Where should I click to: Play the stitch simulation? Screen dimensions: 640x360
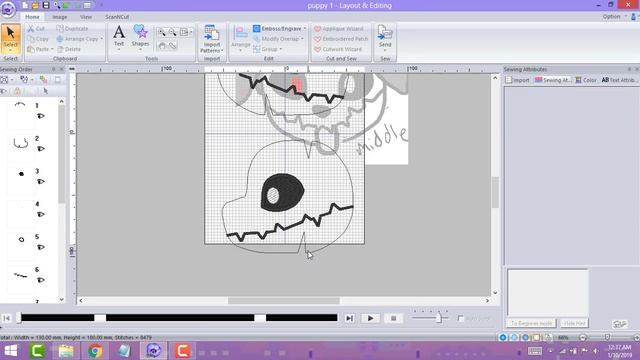pos(370,318)
